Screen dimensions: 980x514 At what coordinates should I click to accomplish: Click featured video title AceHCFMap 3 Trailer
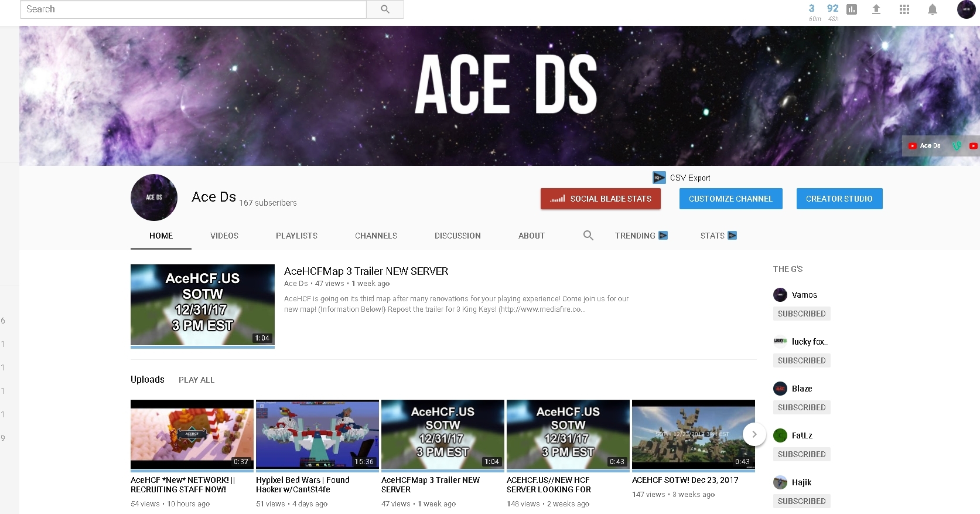[366, 271]
